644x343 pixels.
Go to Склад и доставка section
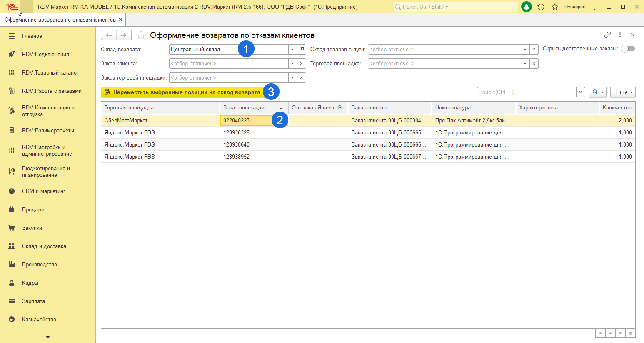tap(44, 246)
